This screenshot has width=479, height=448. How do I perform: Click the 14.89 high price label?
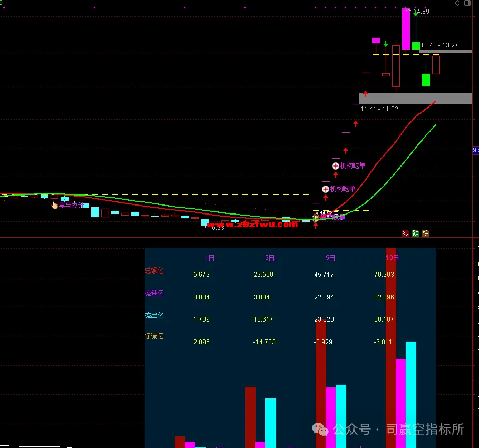pyautogui.click(x=422, y=12)
